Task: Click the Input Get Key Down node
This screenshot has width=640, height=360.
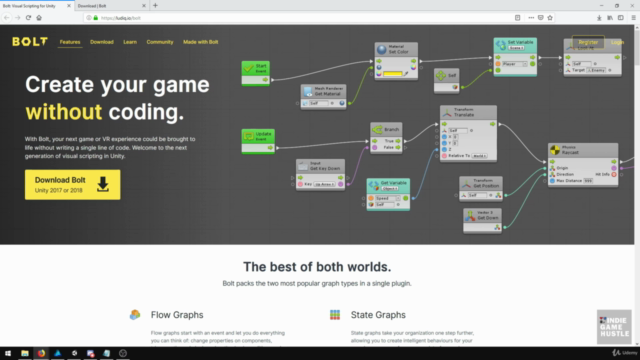Action: pos(320,175)
